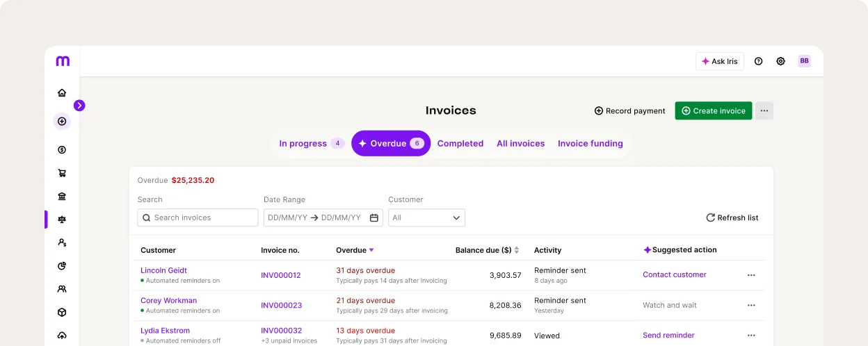
Task: Go to Home via sidebar house icon
Action: point(62,92)
